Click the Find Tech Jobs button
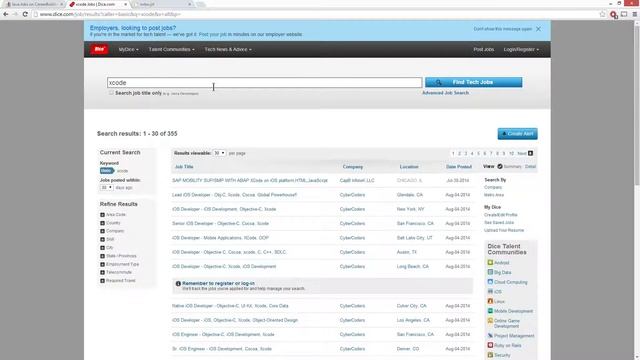The height and width of the screenshot is (360, 640). [x=473, y=82]
